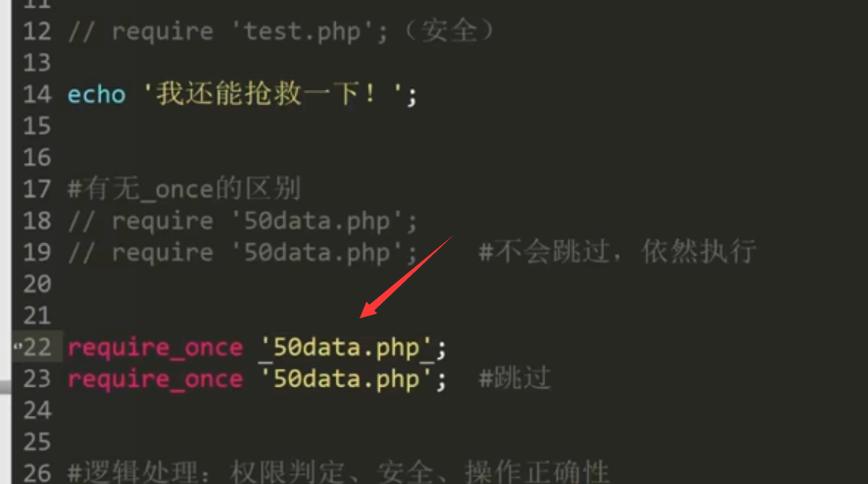Screen dimensions: 868x484
Task: Click the echo keyword on line 14
Action: [x=96, y=95]
